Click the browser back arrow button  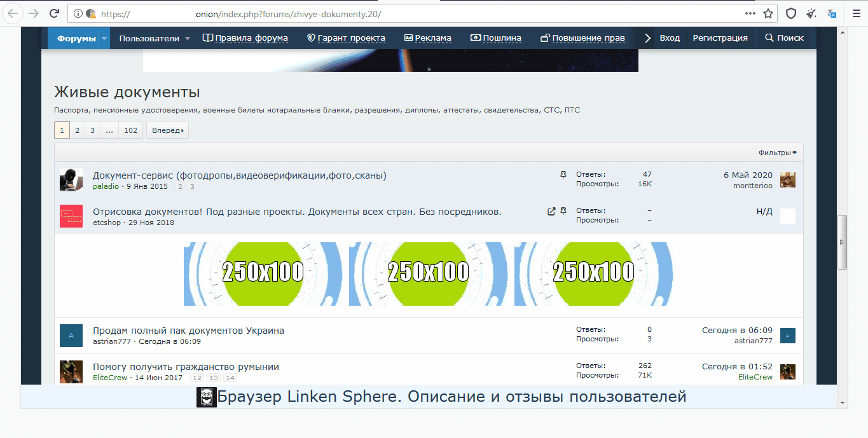[x=13, y=13]
